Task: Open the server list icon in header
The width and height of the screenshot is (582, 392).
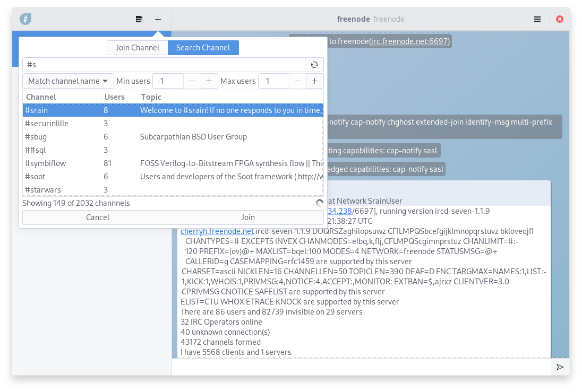Action: click(139, 19)
